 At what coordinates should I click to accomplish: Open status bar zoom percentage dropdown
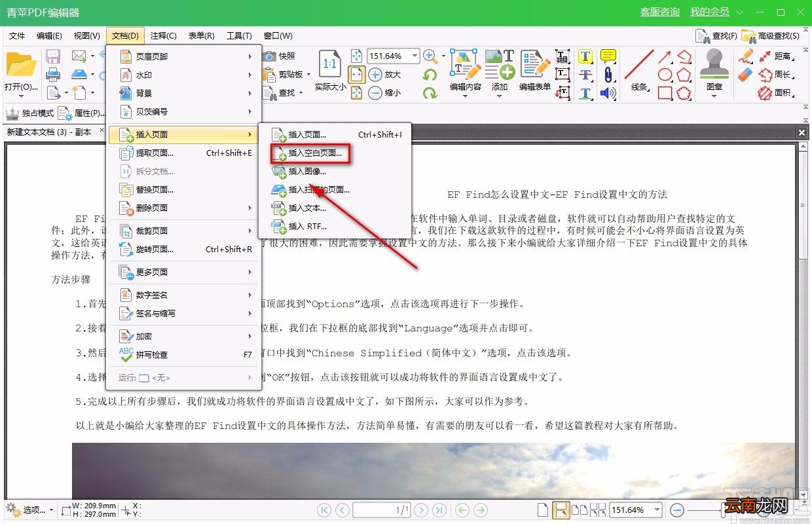(657, 510)
